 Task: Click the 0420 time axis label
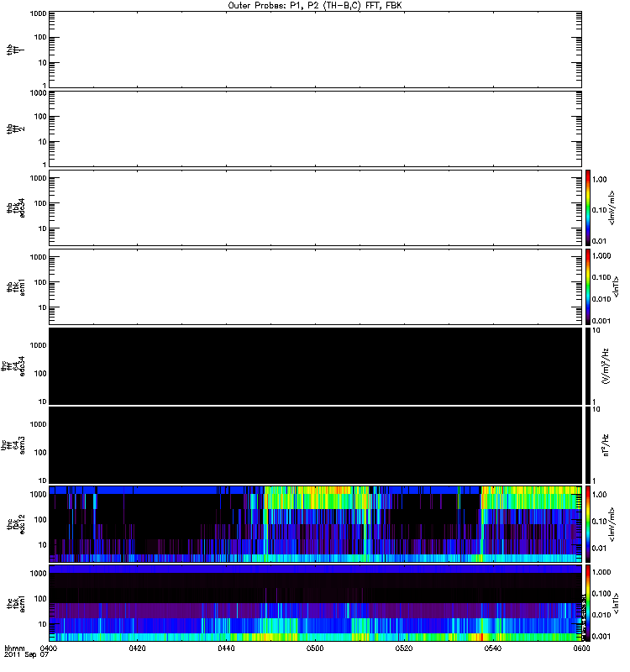[138, 649]
